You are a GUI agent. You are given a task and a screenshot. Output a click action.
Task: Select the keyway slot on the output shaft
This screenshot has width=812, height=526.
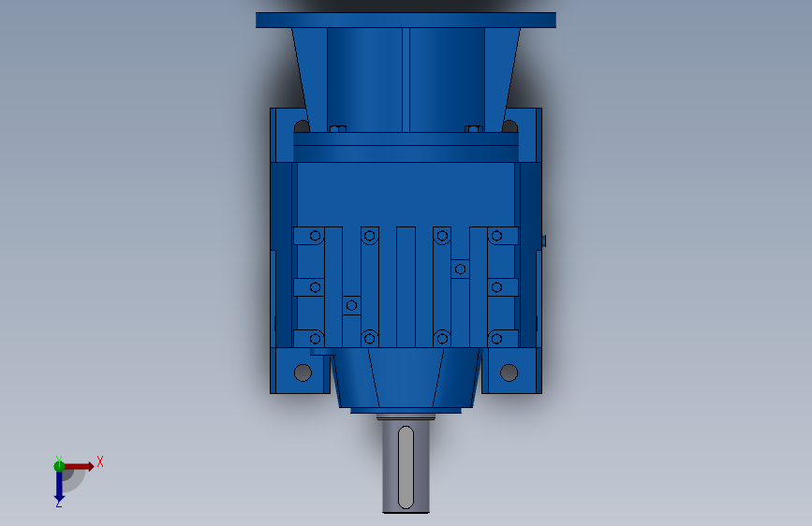click(x=406, y=467)
